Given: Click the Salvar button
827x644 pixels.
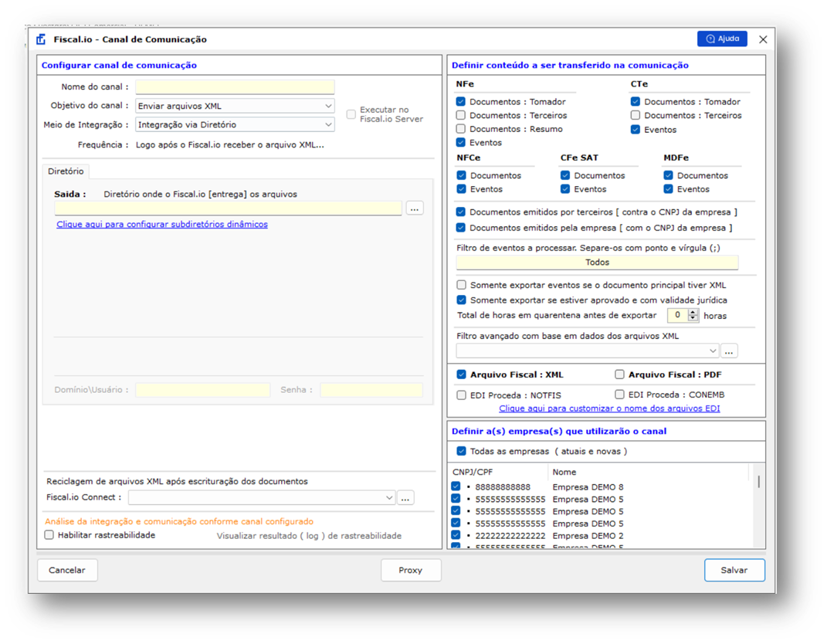Looking at the screenshot, I should pos(734,570).
